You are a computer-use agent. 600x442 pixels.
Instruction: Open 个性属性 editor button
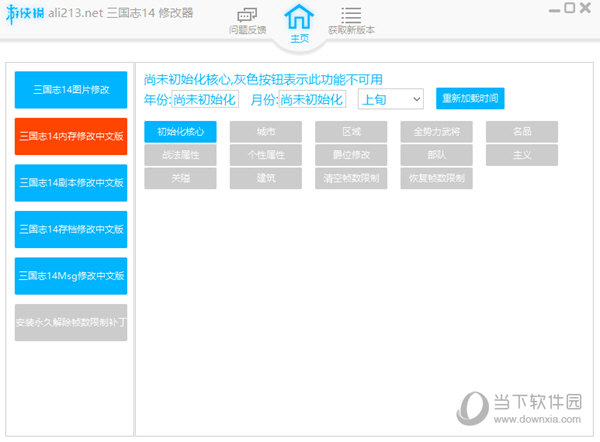266,155
